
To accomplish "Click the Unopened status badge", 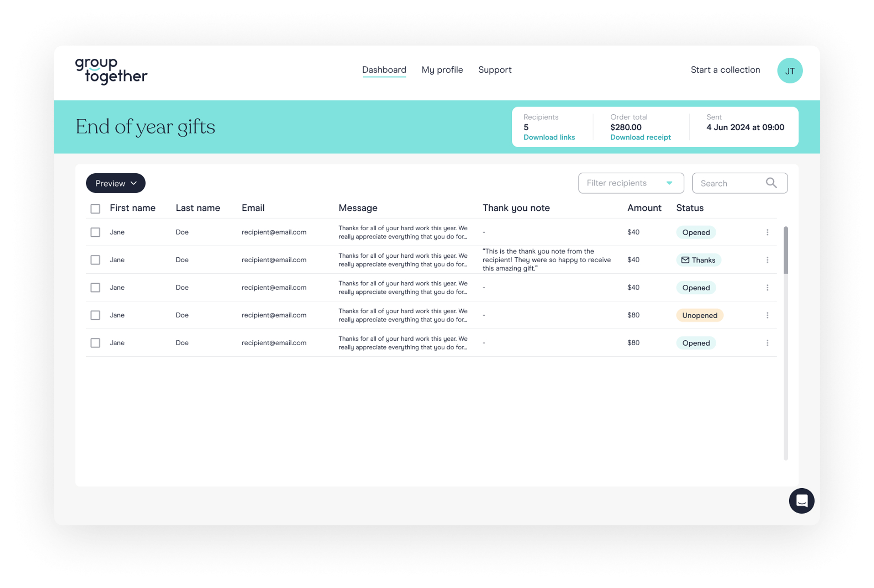I will pos(700,315).
